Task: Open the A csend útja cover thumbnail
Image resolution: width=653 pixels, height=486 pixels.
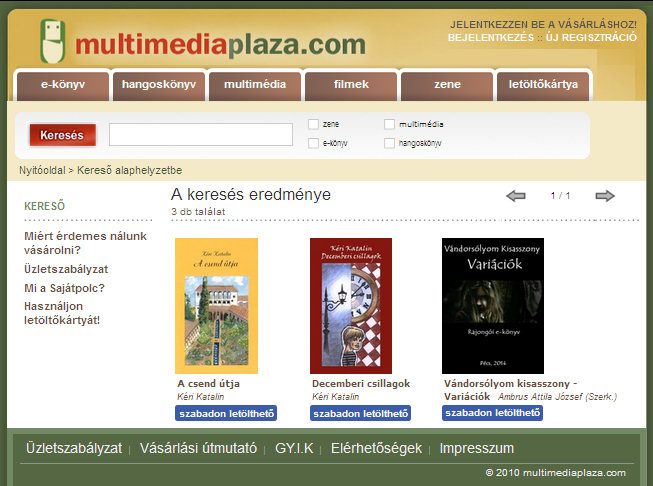Action: click(217, 306)
